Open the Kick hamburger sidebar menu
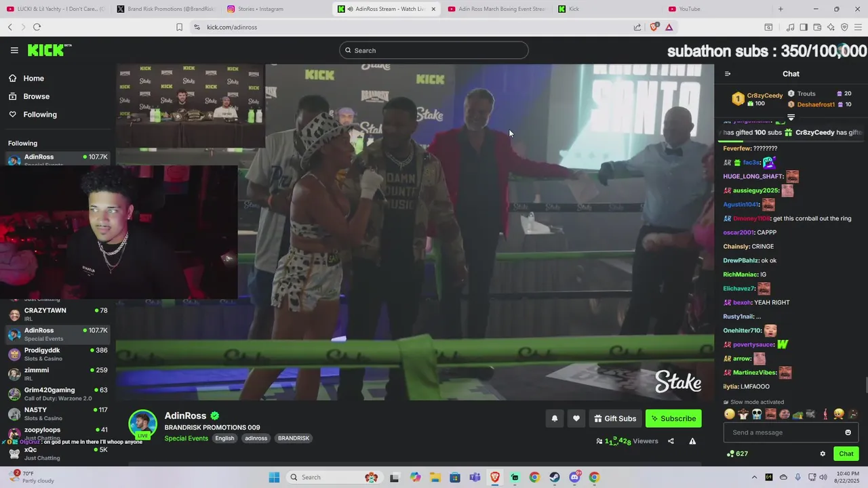Image resolution: width=868 pixels, height=488 pixels. [x=14, y=50]
